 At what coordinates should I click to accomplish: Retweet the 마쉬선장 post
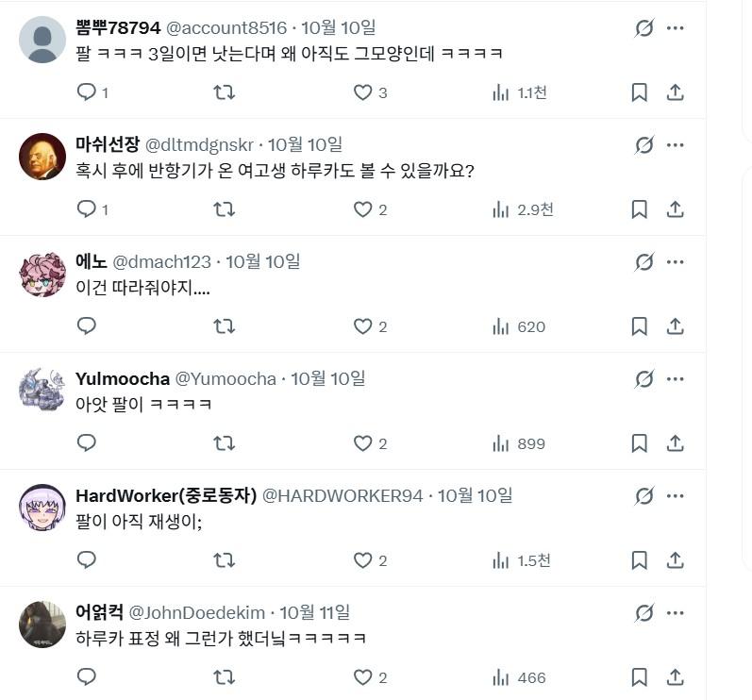click(x=224, y=209)
